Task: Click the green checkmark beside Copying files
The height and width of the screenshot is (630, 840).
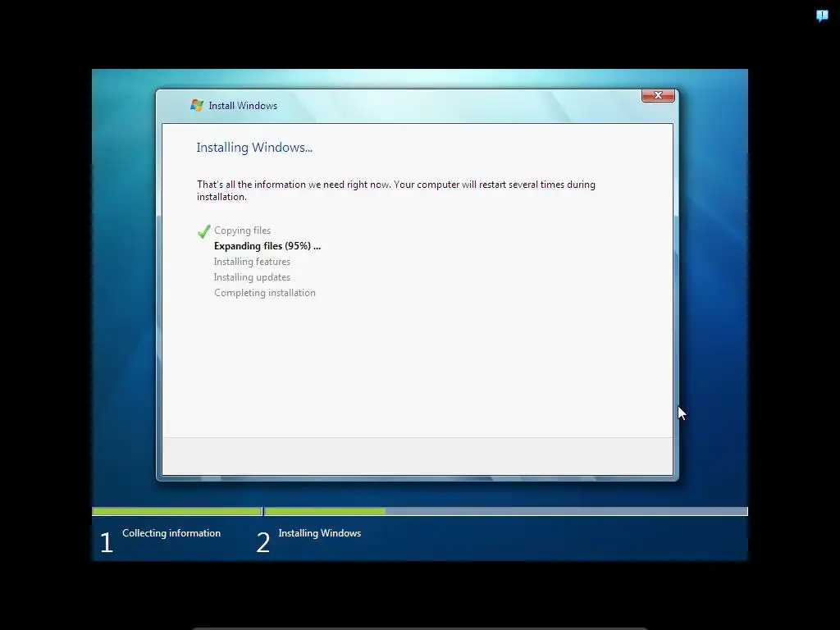Action: point(203,231)
